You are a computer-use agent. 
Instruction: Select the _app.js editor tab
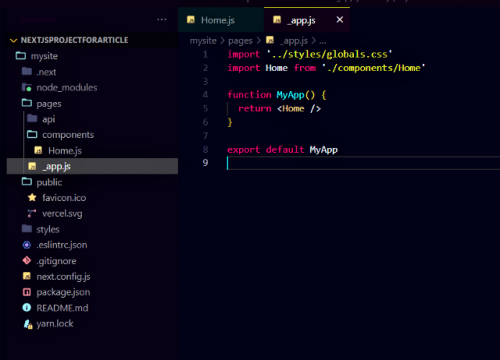[301, 20]
